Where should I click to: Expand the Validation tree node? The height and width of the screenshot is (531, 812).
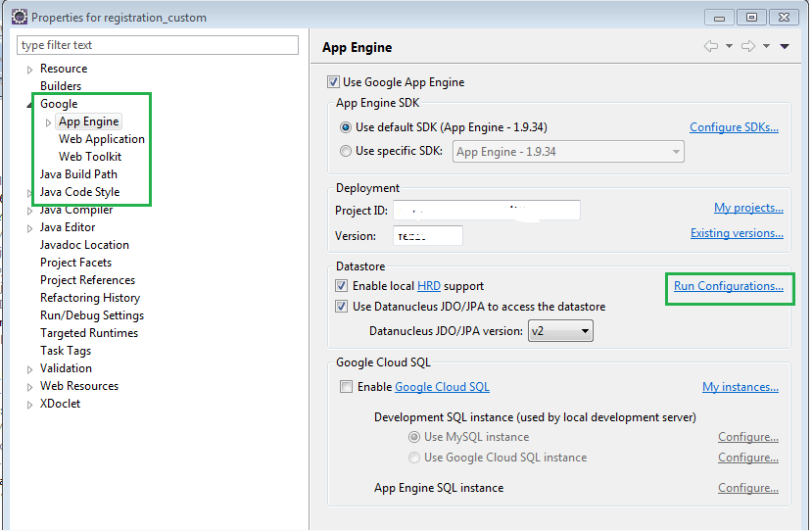[29, 369]
